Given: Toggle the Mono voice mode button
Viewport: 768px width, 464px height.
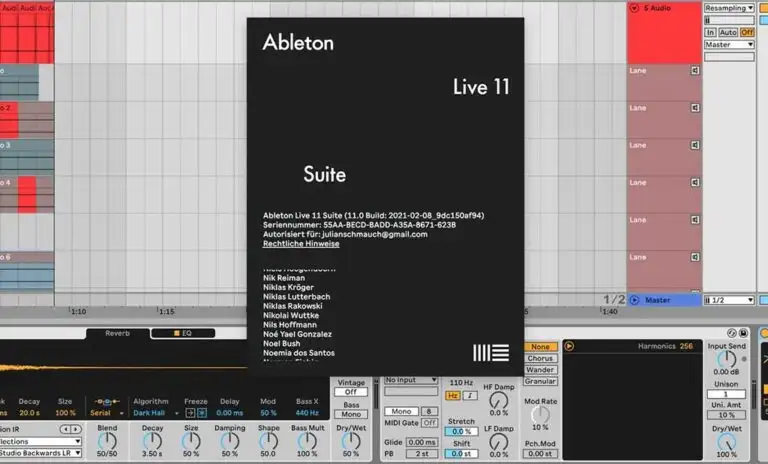Looking at the screenshot, I should click(401, 412).
